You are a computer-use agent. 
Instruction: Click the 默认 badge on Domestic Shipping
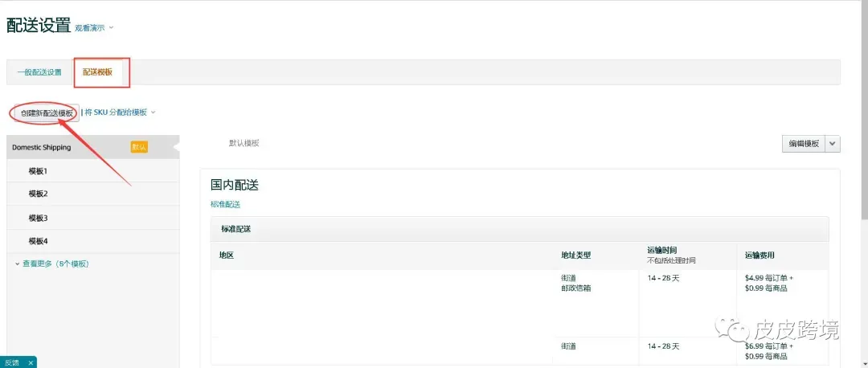pos(139,147)
